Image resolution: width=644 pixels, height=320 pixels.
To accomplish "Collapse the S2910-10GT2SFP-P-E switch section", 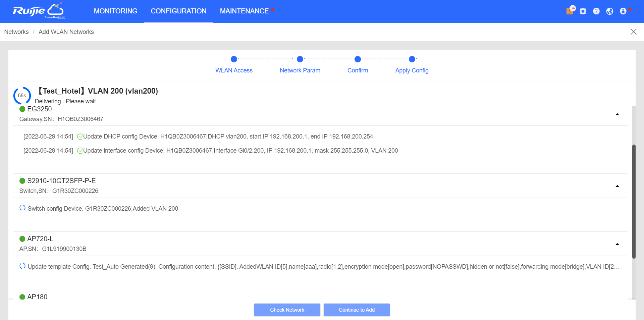I will [x=617, y=186].
